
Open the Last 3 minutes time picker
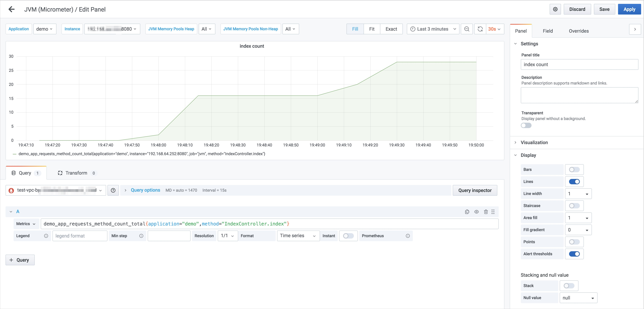point(433,29)
